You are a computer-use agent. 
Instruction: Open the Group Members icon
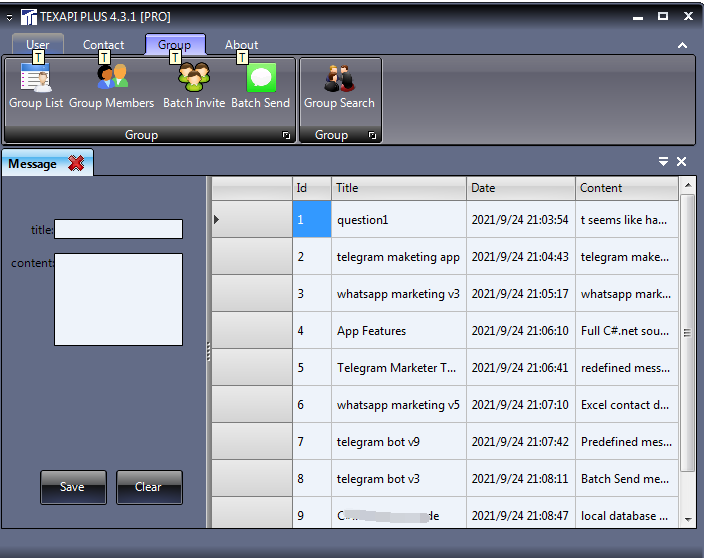coord(112,79)
